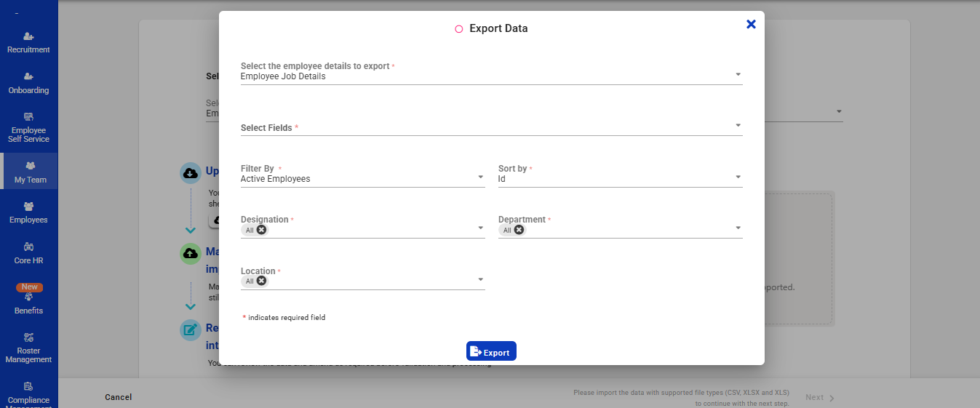Open the Sort by dropdown
Image resolution: width=980 pixels, height=408 pixels.
tap(738, 177)
